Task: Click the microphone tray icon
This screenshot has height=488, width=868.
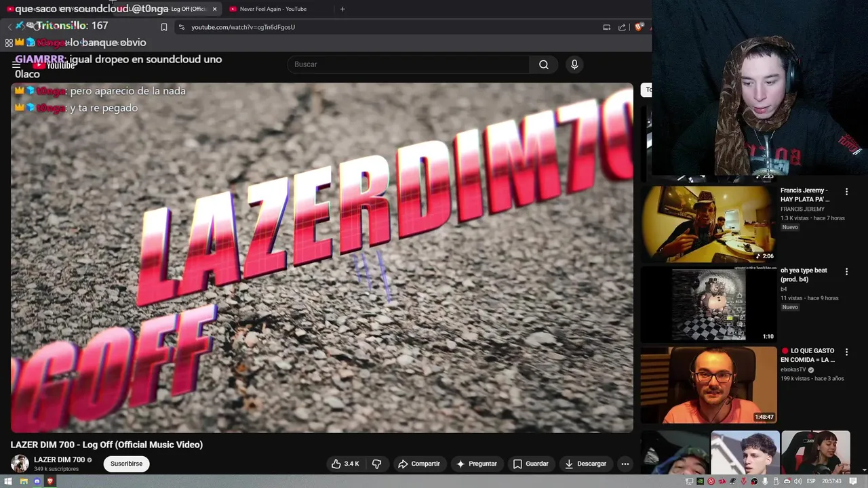Action: (x=765, y=481)
